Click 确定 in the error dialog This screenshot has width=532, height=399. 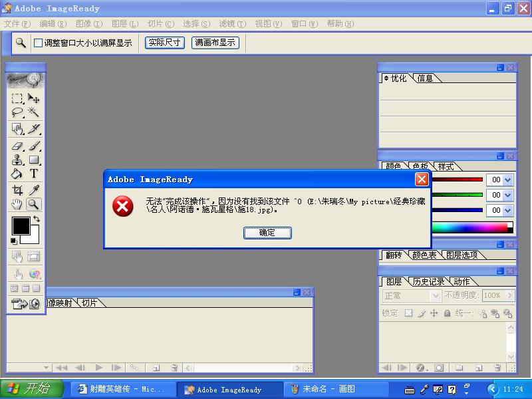coord(267,233)
